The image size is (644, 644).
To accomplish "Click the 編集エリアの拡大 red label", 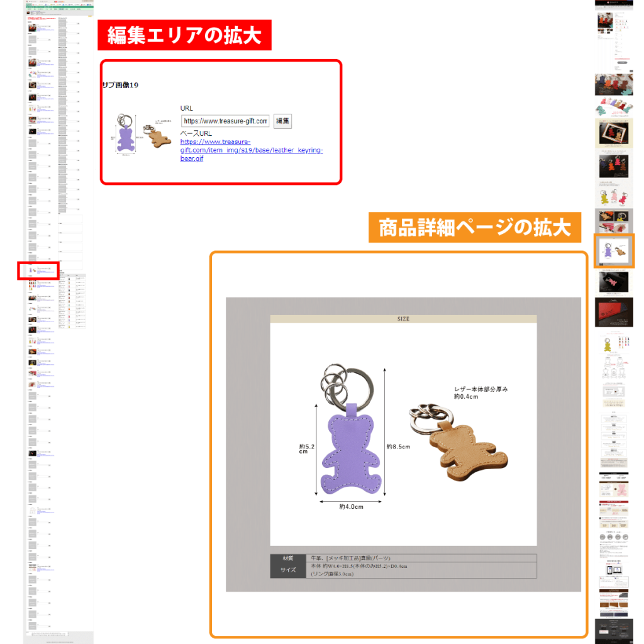I will point(184,36).
